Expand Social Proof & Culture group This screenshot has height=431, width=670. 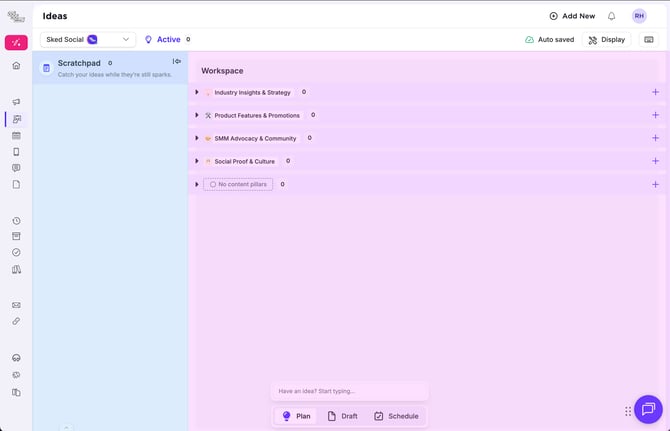[197, 161]
